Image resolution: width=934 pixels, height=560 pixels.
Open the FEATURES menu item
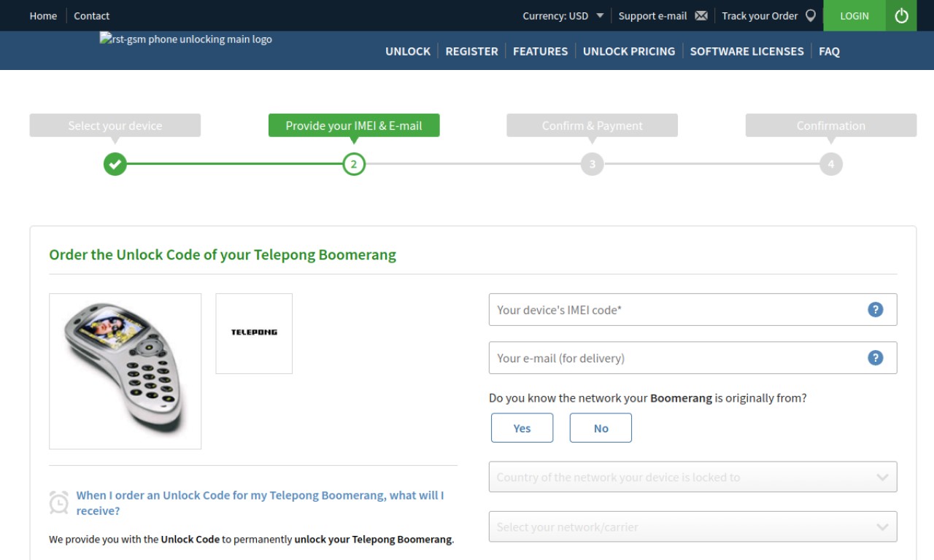[x=540, y=51]
